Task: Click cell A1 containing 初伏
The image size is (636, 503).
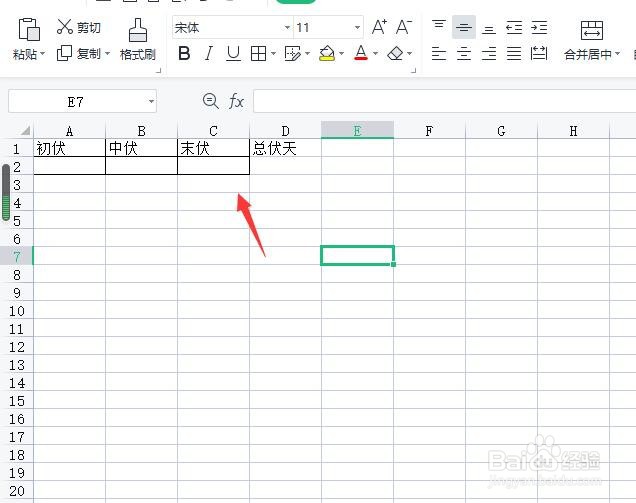Action: click(69, 148)
